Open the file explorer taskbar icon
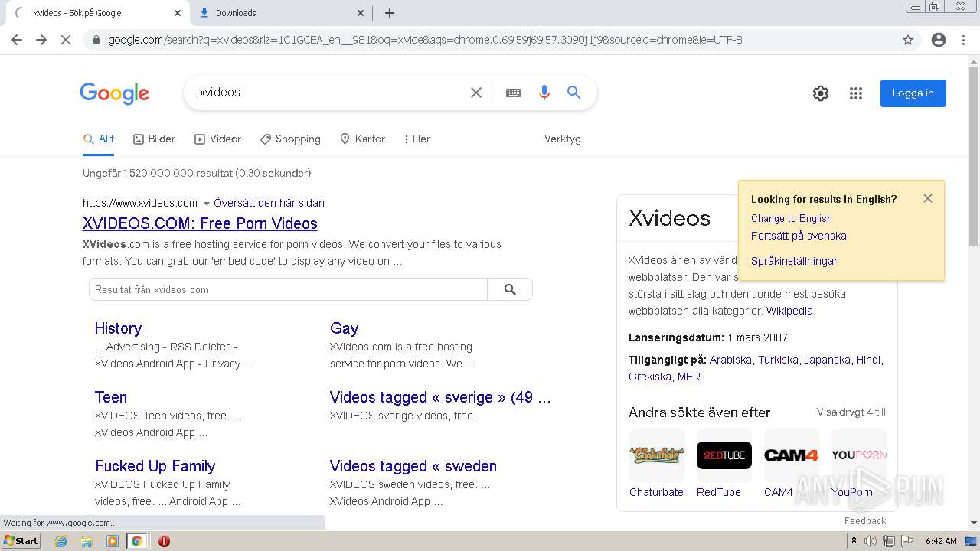 (87, 541)
